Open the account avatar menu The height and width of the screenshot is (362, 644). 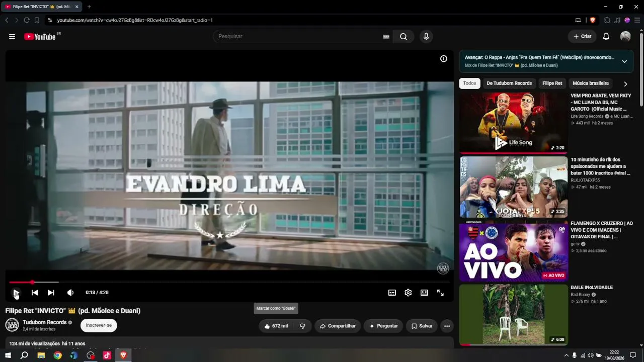(625, 37)
